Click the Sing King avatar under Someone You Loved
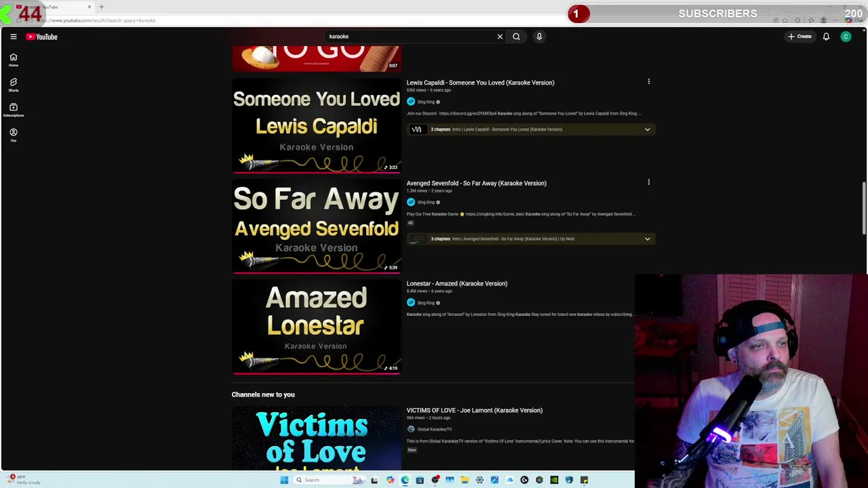 click(x=410, y=102)
